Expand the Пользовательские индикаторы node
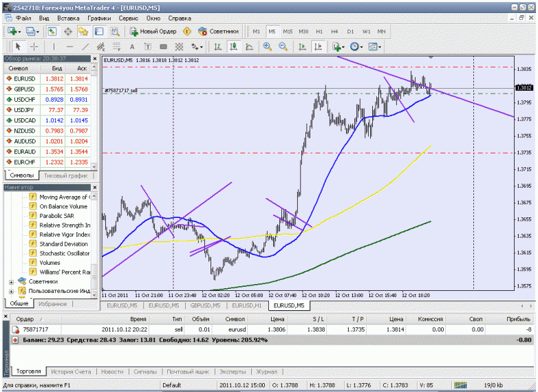 click(x=11, y=291)
